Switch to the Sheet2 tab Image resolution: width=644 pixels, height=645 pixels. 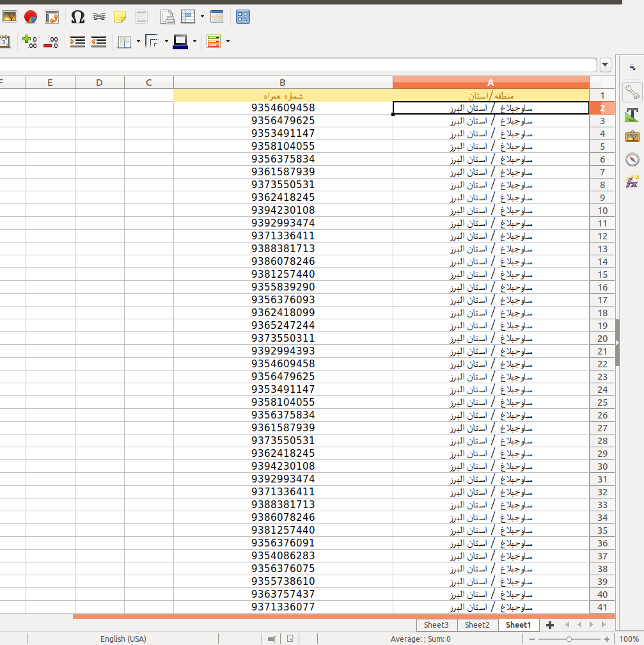click(x=477, y=625)
